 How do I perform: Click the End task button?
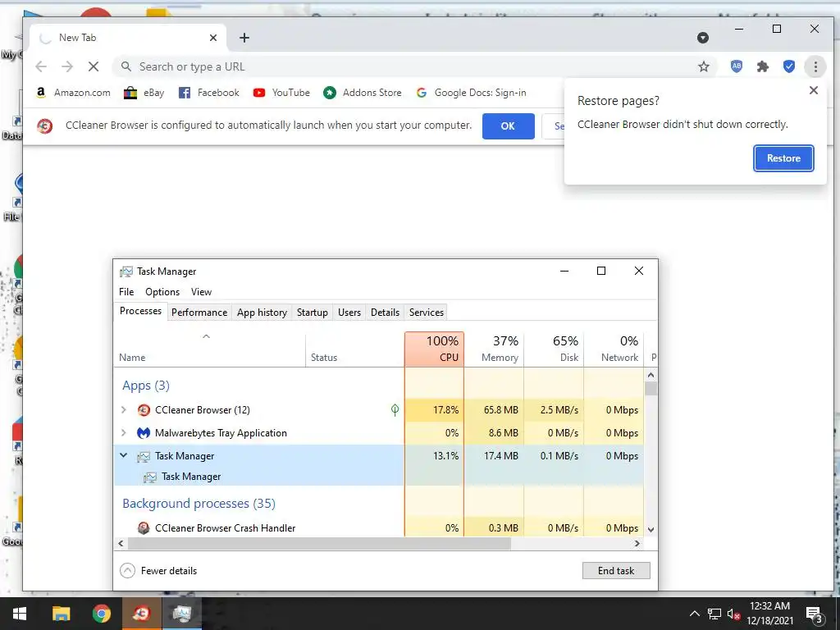[x=616, y=571]
